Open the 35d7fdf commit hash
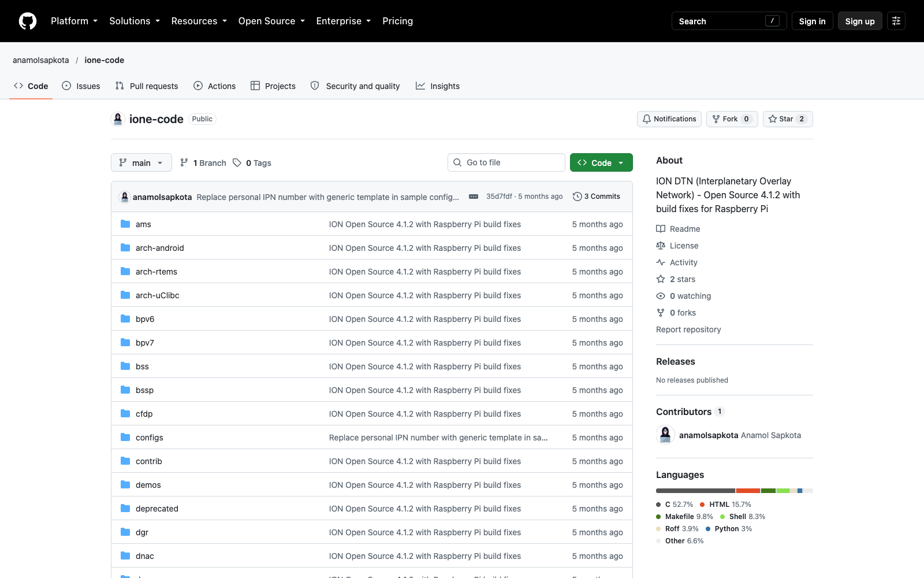This screenshot has width=924, height=578. [x=499, y=197]
